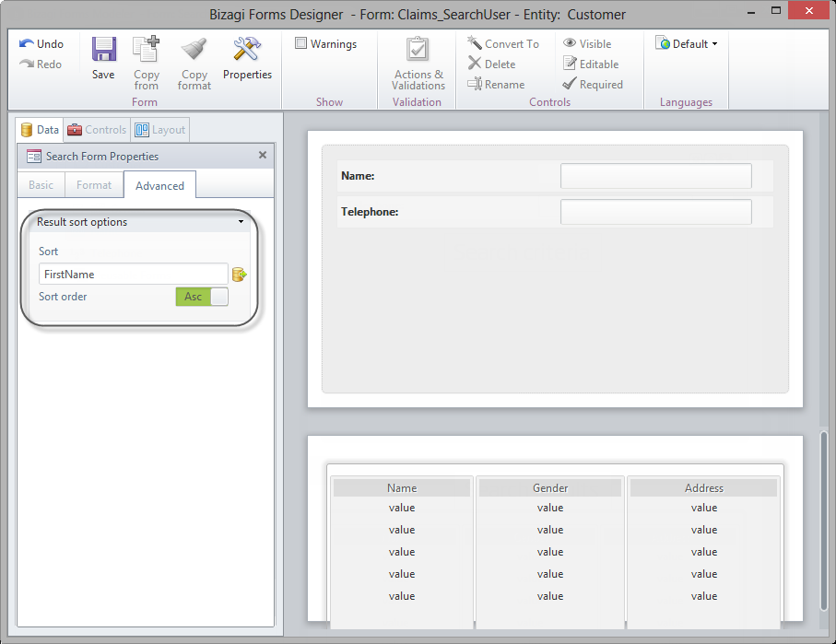Click the Redo arrow icon
This screenshot has height=644, width=836.
point(26,64)
